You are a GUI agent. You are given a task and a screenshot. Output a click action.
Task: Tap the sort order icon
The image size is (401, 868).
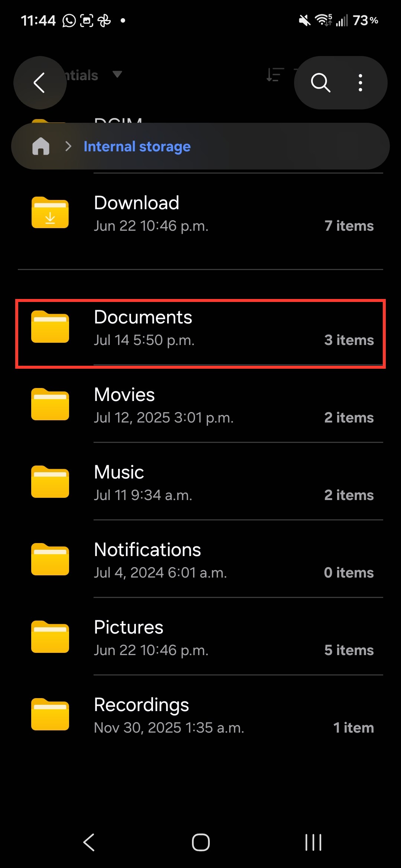275,75
